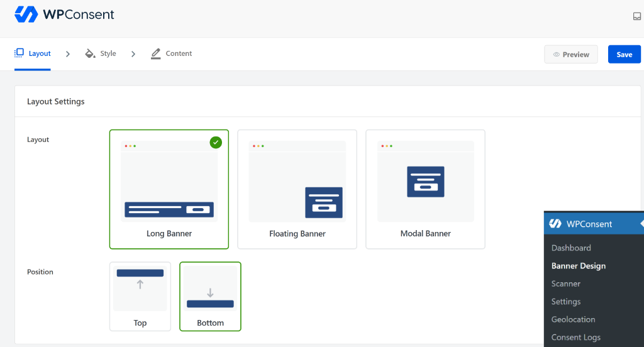Save the banner settings
644x347 pixels.
click(x=624, y=54)
